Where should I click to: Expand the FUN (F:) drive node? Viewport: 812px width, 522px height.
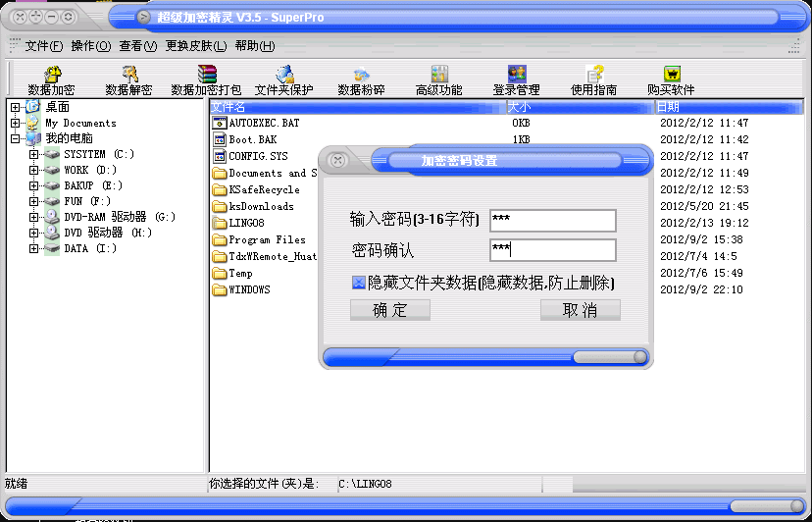(x=33, y=201)
